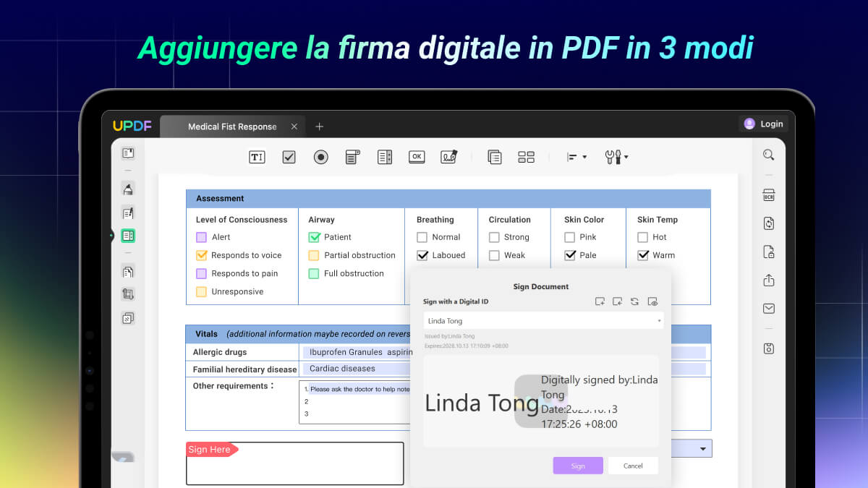This screenshot has height=488, width=868.
Task: Open search from the right panel
Action: pyautogui.click(x=769, y=154)
